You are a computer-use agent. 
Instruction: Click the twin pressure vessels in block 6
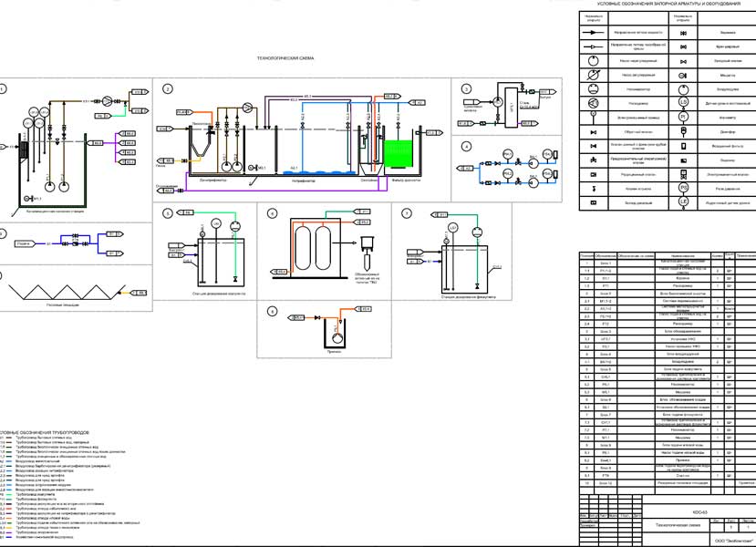[311, 241]
